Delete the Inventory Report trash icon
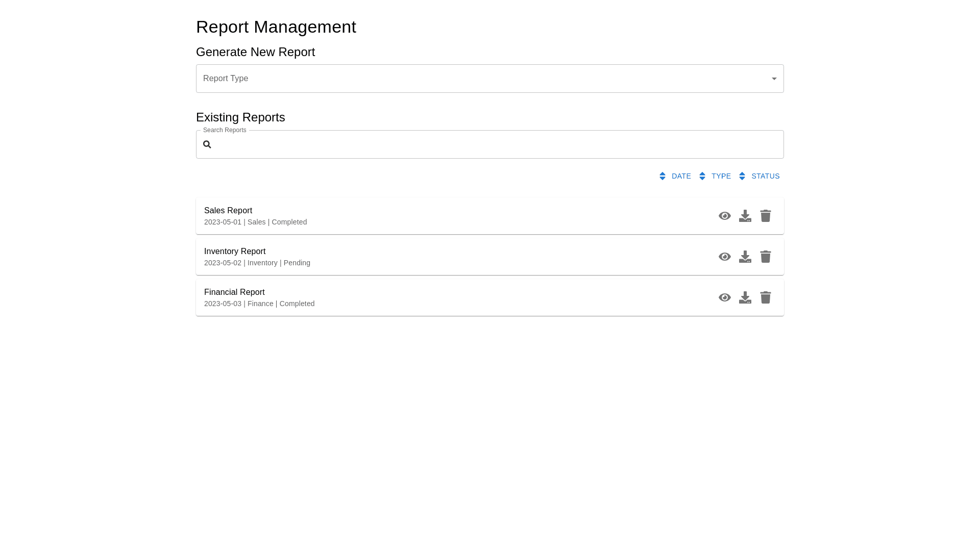Viewport: 980px width, 551px height. coord(765,257)
